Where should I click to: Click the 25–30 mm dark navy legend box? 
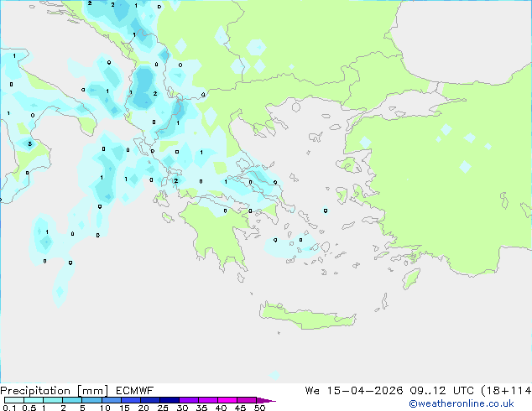170,400
